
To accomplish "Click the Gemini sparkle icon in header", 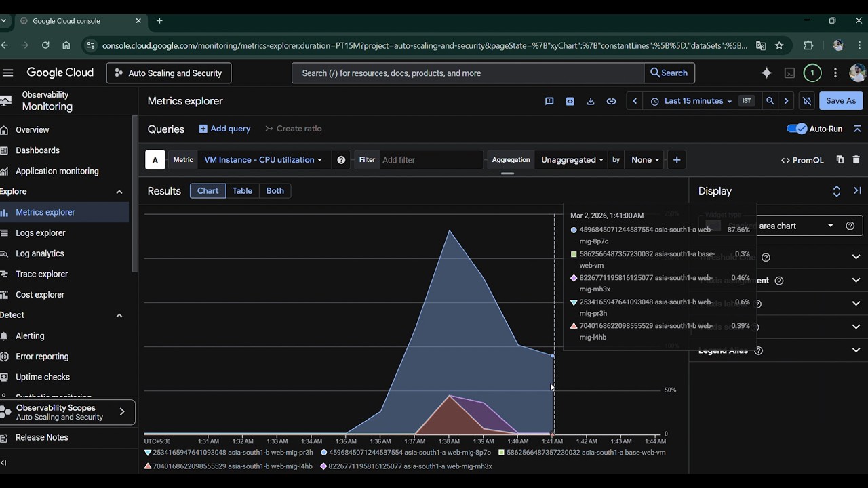I will 766,73.
